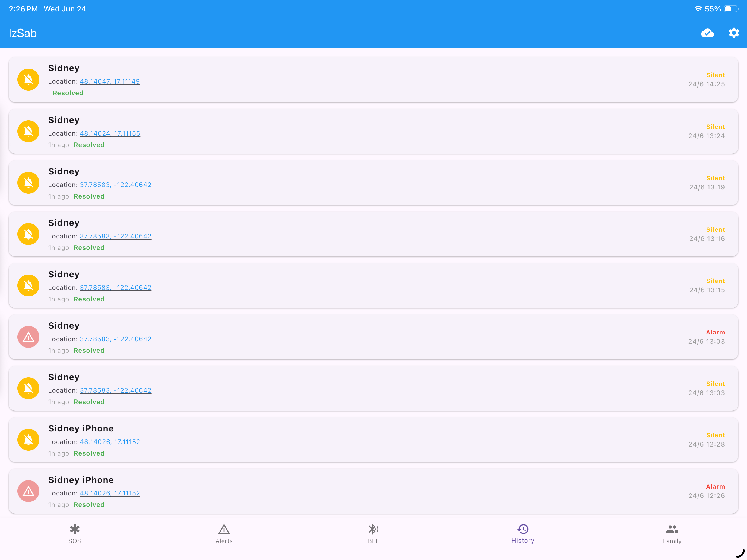The height and width of the screenshot is (560, 747).
Task: Click Sidney iPhone name in 12:26 entry
Action: [x=81, y=480]
